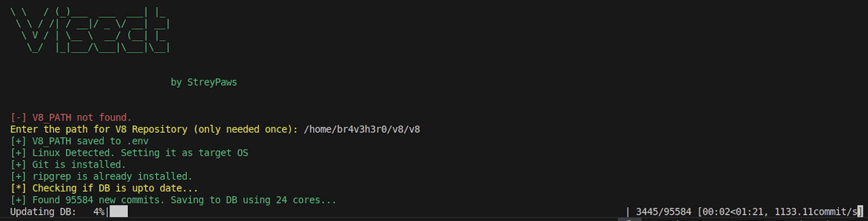Click the yellow [*] marker before Checking
The image size is (868, 221).
tap(18, 188)
